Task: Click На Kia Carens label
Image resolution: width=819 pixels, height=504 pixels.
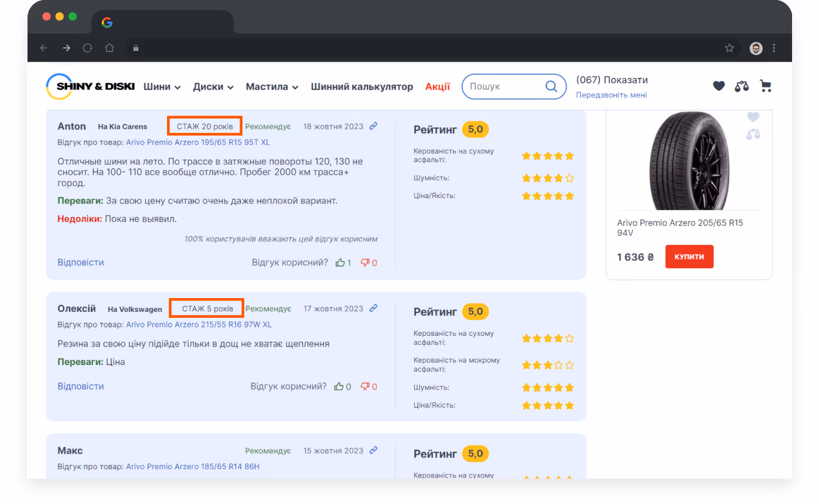Action: 123,127
